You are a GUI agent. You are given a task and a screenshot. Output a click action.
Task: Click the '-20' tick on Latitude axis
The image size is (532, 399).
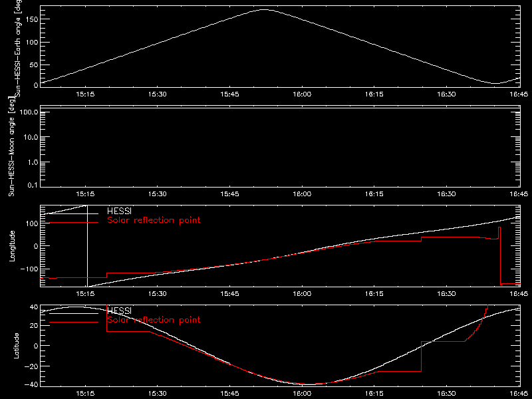[32, 366]
